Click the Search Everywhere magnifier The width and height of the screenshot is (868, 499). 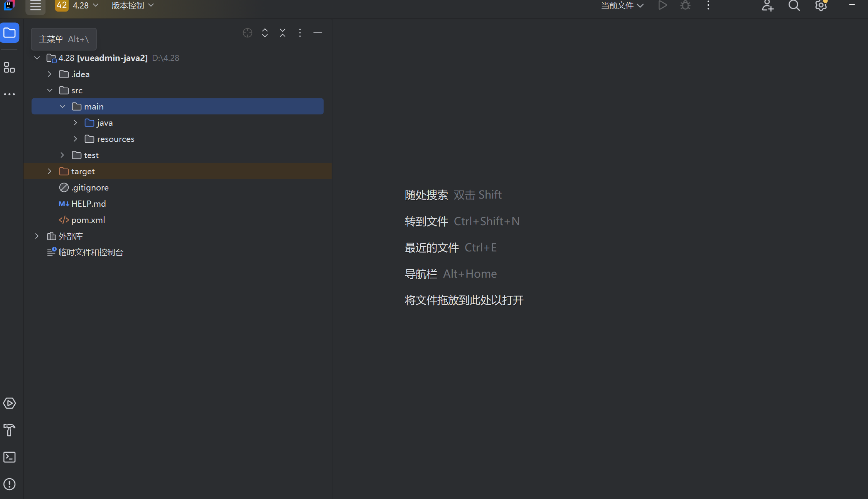(794, 6)
